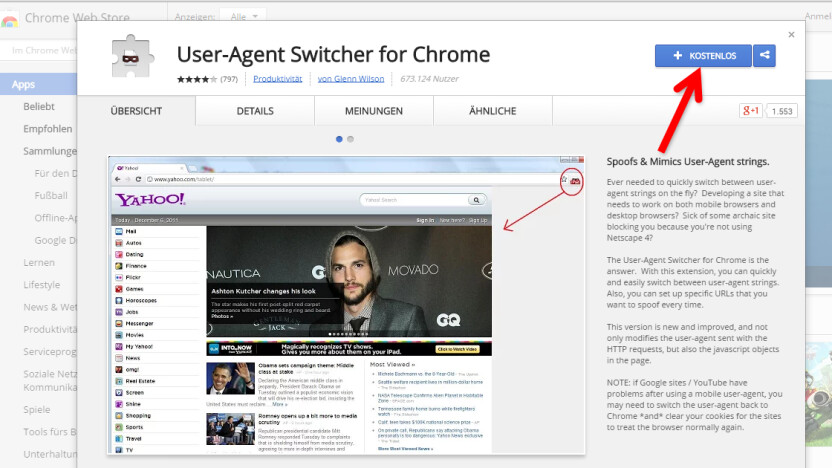Click the Yahoo screenshot preview image
The image size is (832, 468).
pos(346,305)
